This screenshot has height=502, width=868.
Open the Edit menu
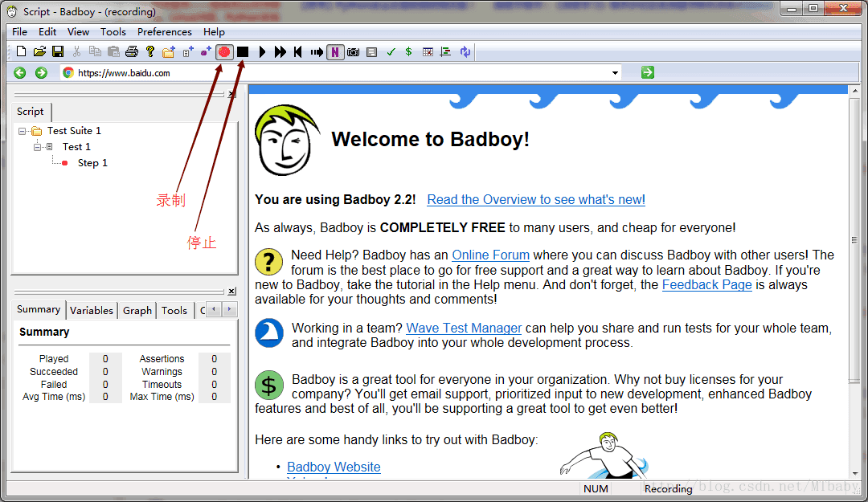pyautogui.click(x=47, y=32)
